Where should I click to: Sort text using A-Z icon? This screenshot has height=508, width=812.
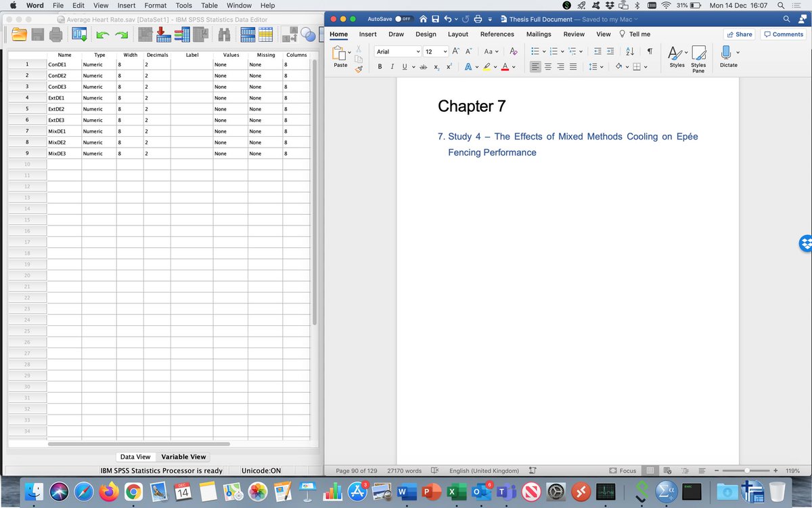(x=631, y=51)
